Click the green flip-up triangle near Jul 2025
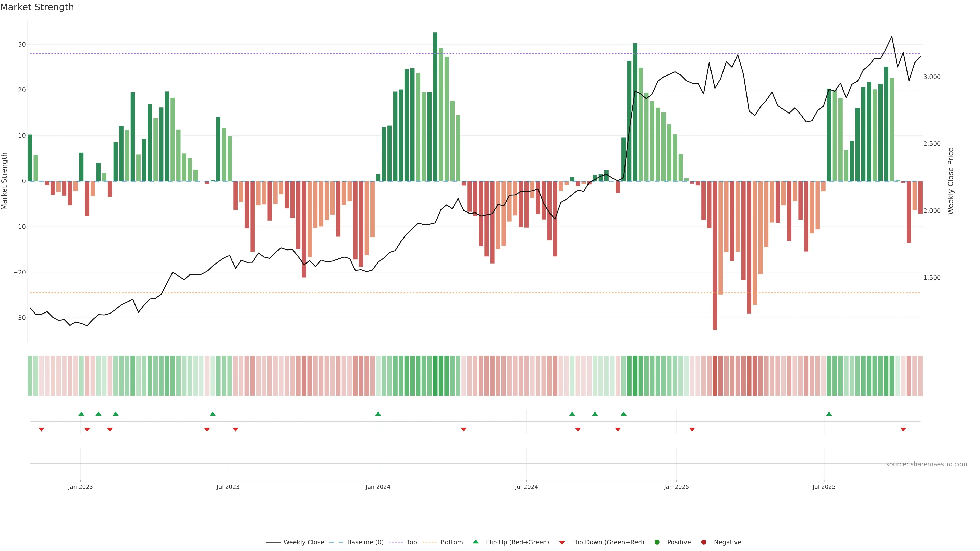The height and width of the screenshot is (551, 980). point(829,414)
